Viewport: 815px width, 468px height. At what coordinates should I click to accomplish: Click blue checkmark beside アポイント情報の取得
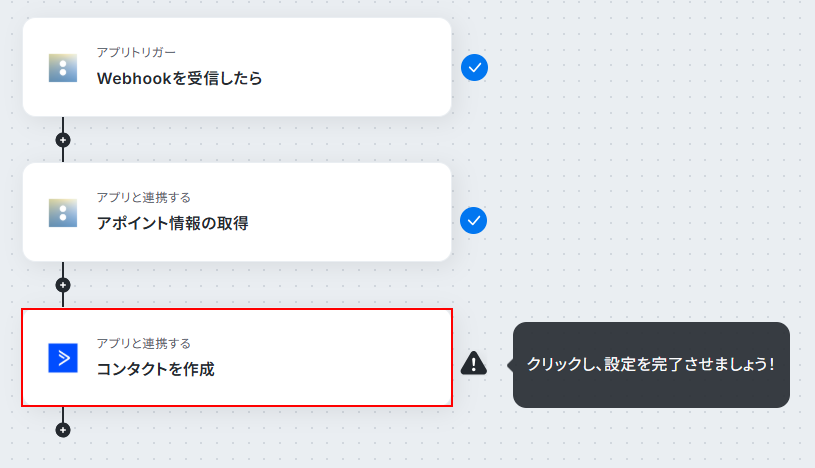point(474,220)
